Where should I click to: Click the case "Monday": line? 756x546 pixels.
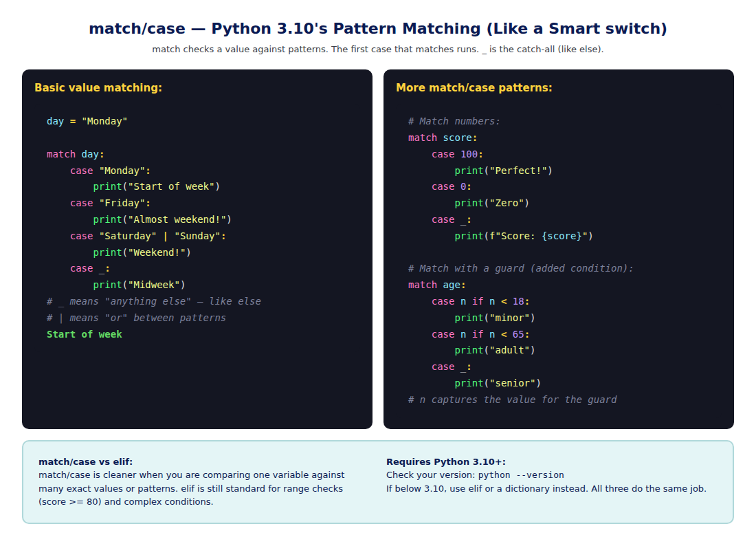(x=111, y=171)
